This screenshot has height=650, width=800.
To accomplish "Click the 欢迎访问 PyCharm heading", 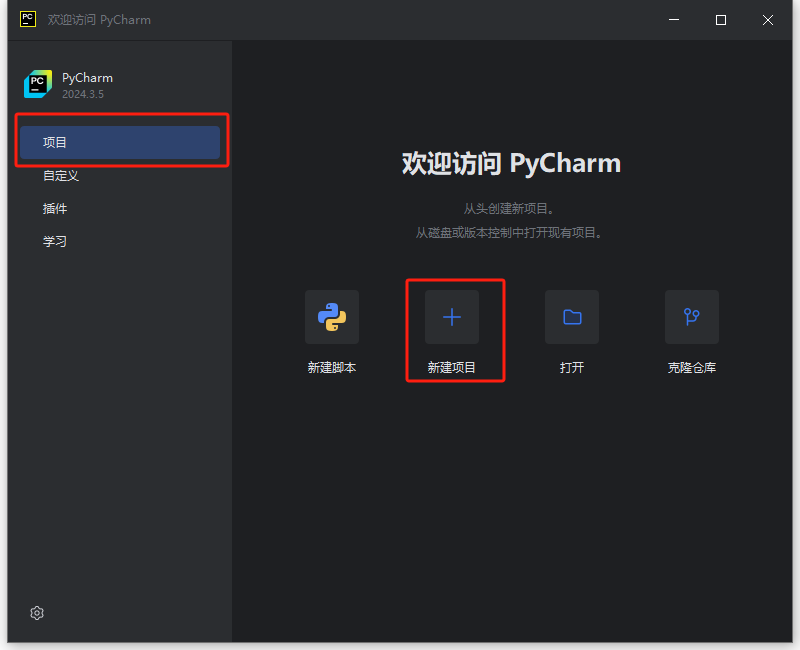I will (511, 164).
